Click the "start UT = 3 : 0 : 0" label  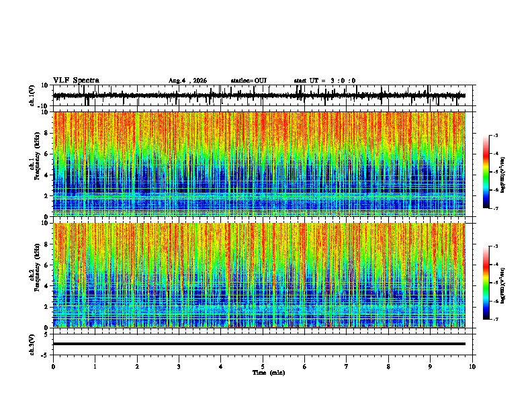[x=324, y=81]
